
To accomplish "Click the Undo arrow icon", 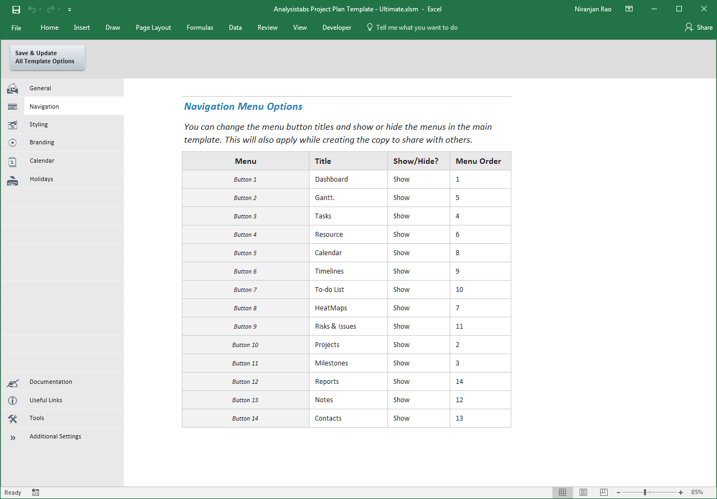I will pyautogui.click(x=32, y=9).
